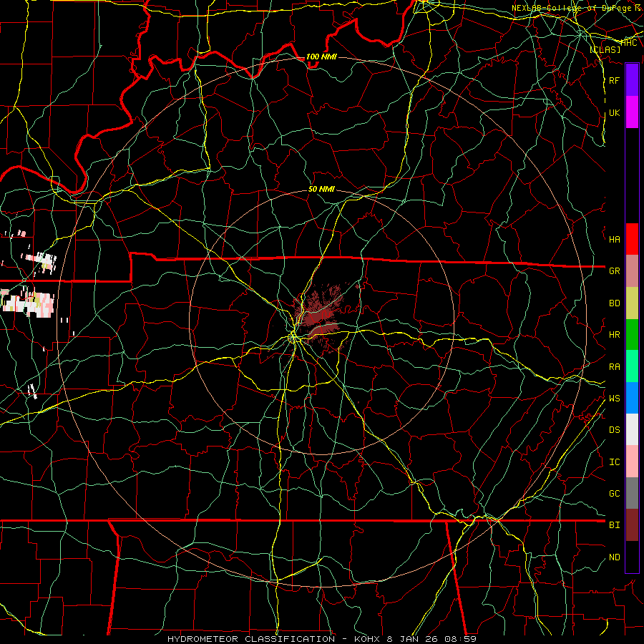Click the "100 NMI" range ring label

pyautogui.click(x=321, y=57)
